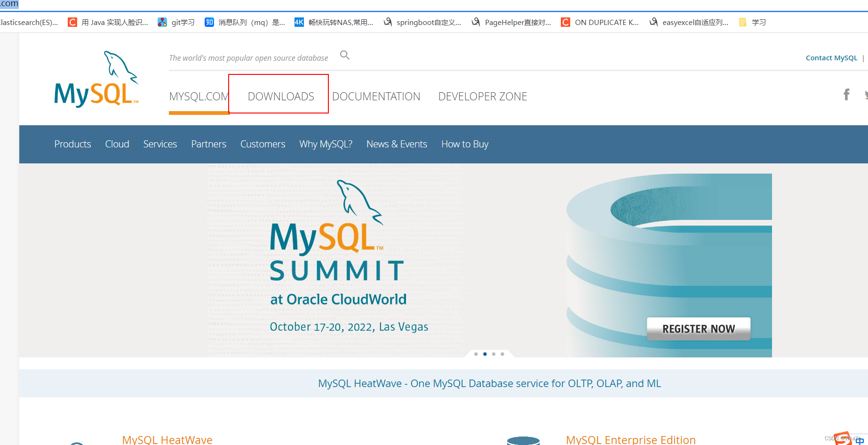This screenshot has width=868, height=445.
Task: Open the 用 Java 实现人脸识 bookmark
Action: point(108,22)
